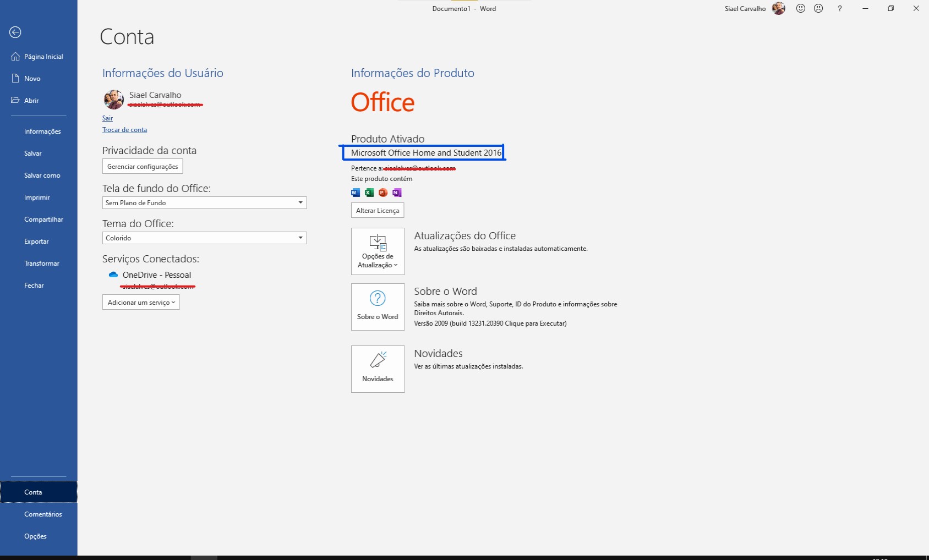This screenshot has width=929, height=560.
Task: Send a smile feedback face icon
Action: pos(801,8)
